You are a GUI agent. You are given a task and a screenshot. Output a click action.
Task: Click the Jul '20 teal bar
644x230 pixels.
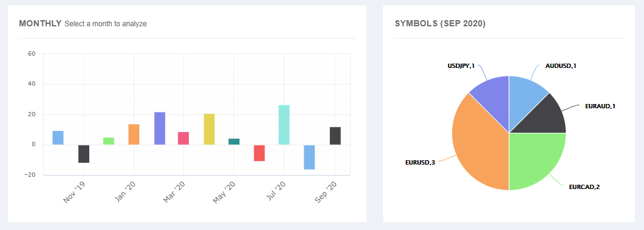click(x=284, y=125)
